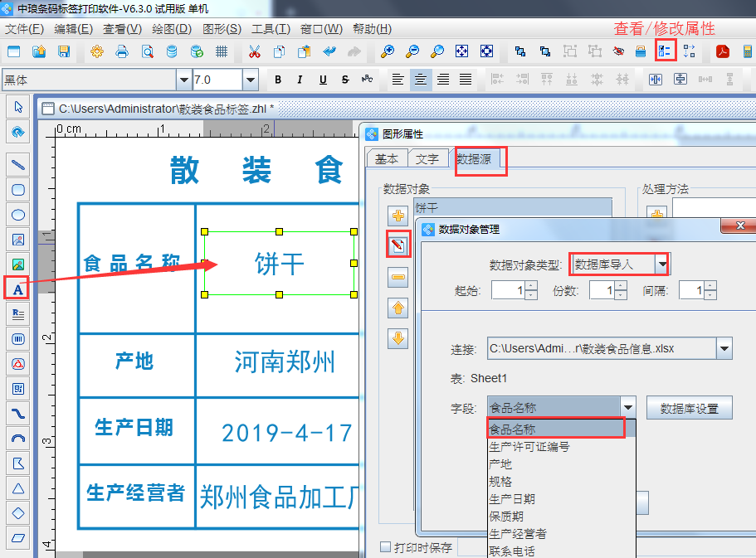Toggle underline formatting

pyautogui.click(x=324, y=80)
